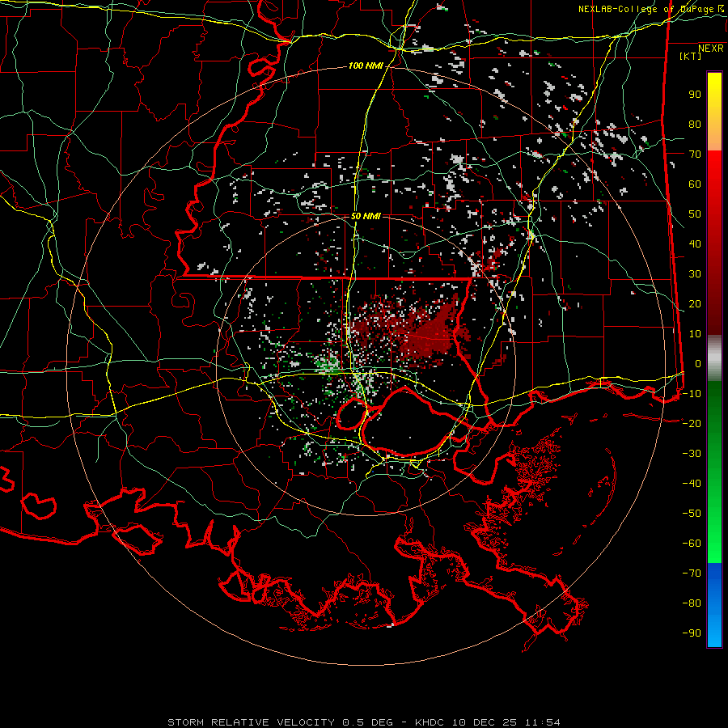Click the 50 value on the velocity scale
The image size is (728, 728).
click(695, 214)
